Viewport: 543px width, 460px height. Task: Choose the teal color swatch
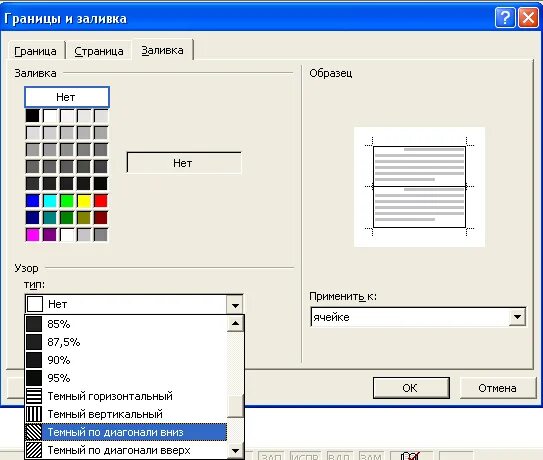[x=50, y=218]
